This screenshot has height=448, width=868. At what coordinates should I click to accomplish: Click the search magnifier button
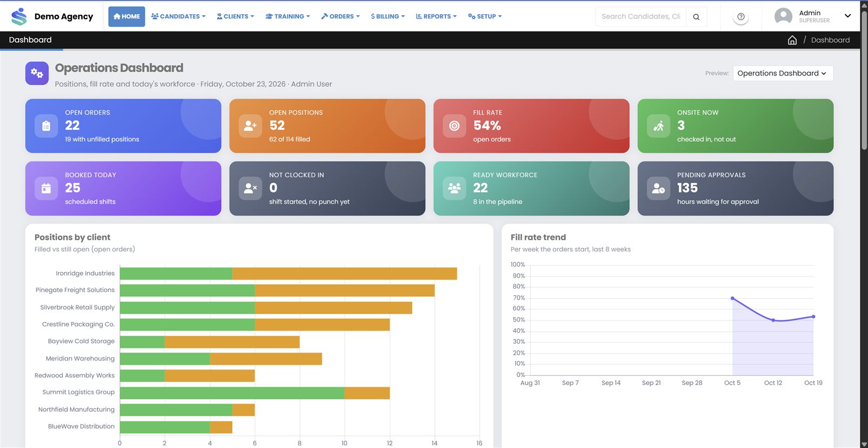click(x=696, y=17)
